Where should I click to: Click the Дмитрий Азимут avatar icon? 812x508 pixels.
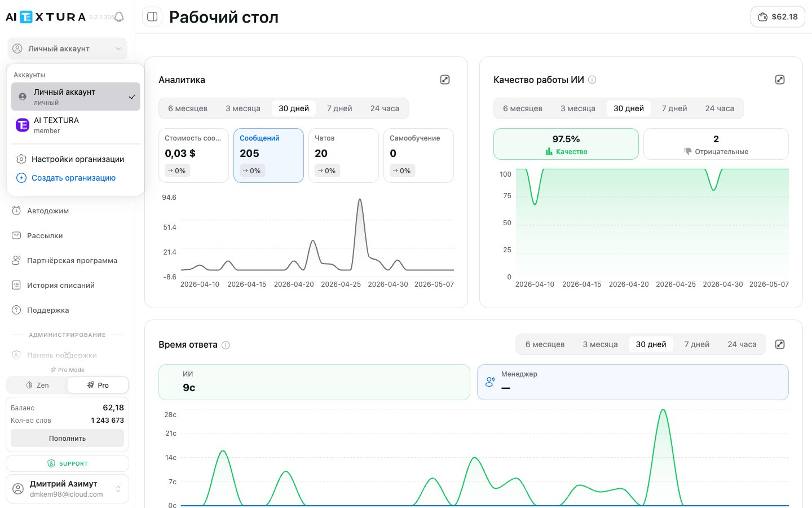[x=18, y=489]
